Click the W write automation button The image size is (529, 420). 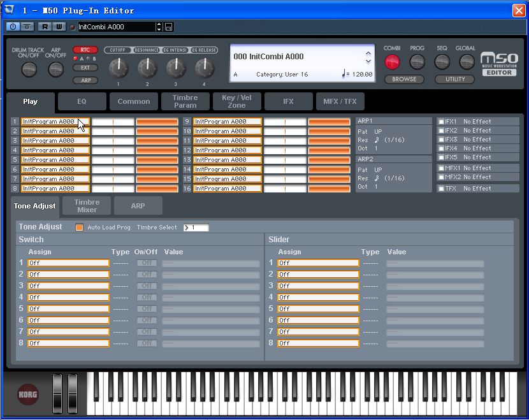[59, 27]
